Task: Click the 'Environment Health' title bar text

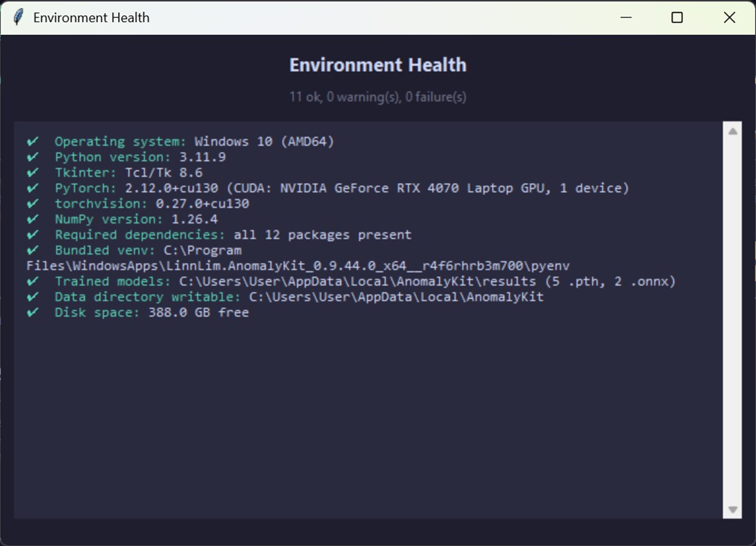Action: point(91,17)
